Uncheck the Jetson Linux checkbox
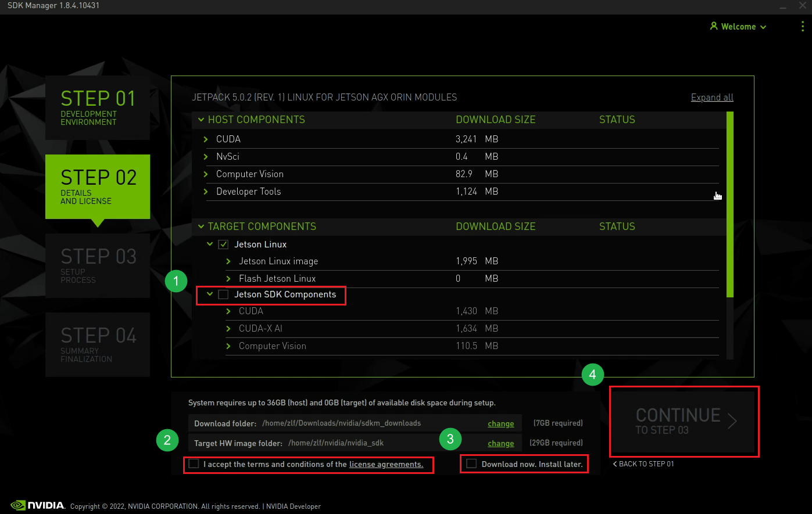Viewport: 812px width, 514px height. point(223,245)
